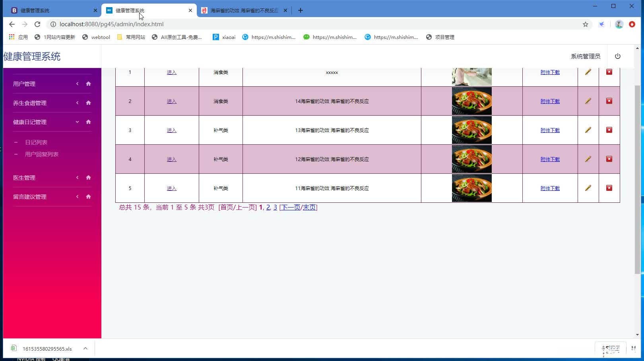Screen dimensions: 644x361
Task: Open the 应用 apps shortcut
Action: pyautogui.click(x=18, y=37)
